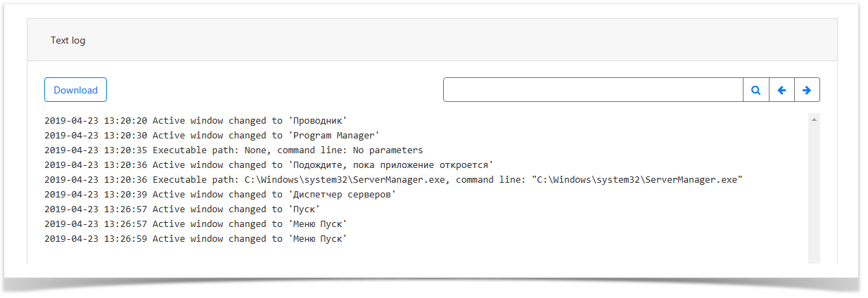
Task: Select the 'Диспетчер серверов' log entry
Action: [342, 195]
